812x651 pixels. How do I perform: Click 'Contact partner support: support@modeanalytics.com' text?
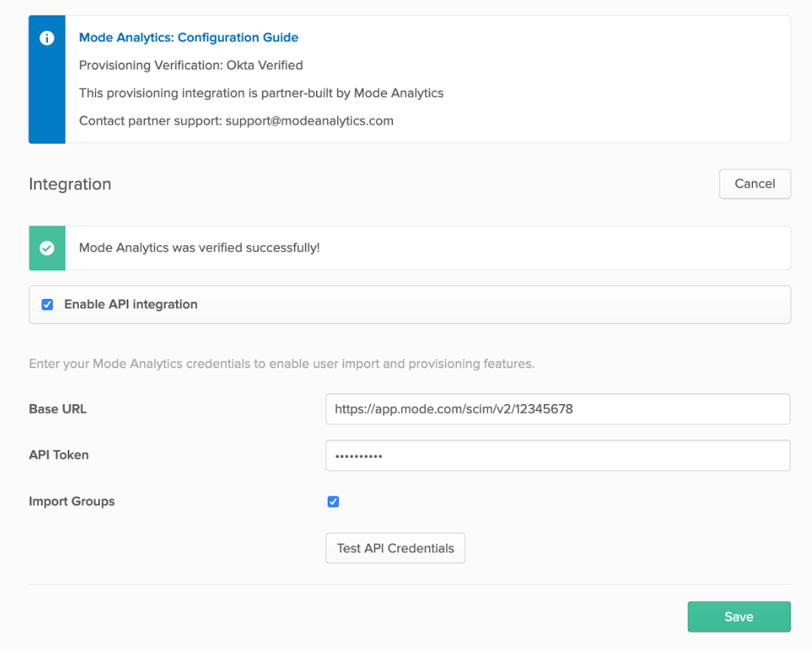[x=236, y=121]
